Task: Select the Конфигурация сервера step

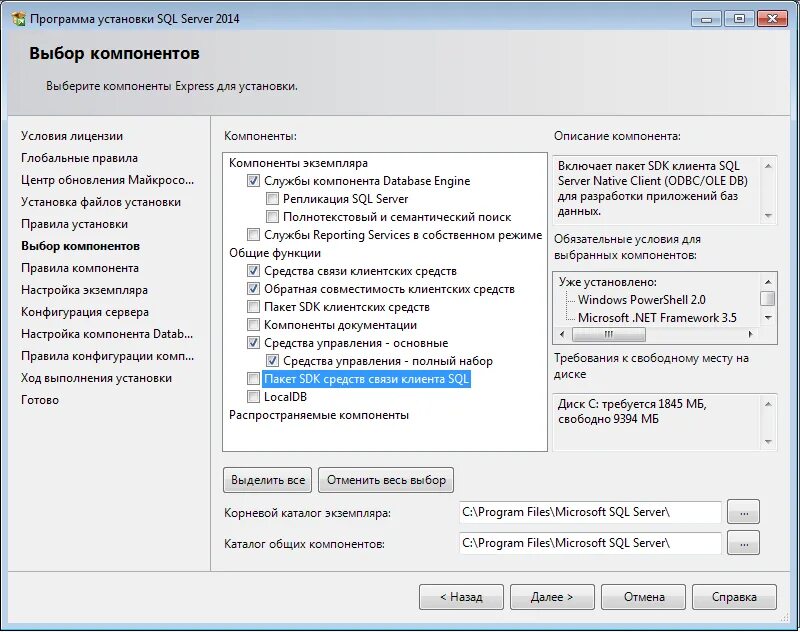Action: pyautogui.click(x=85, y=312)
